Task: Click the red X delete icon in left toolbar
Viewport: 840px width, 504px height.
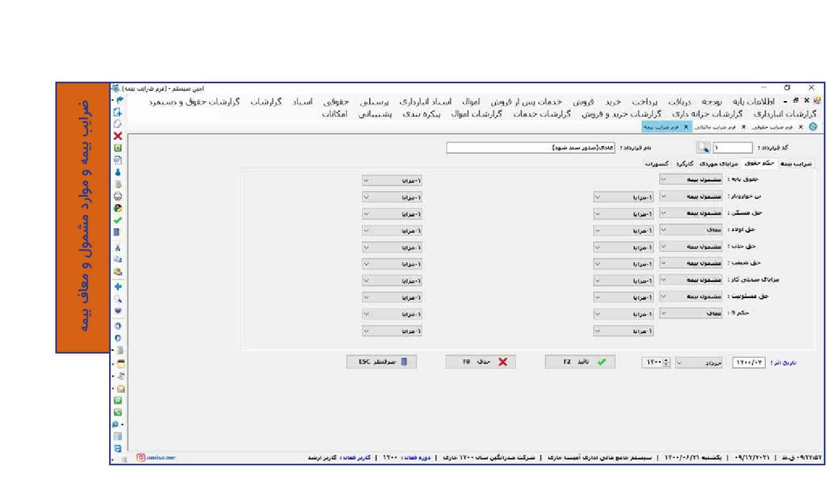Action: click(x=118, y=136)
